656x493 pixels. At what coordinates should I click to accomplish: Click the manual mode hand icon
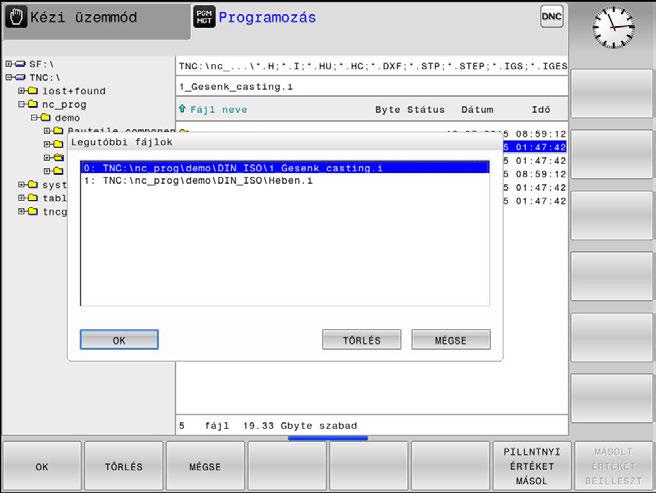16,18
